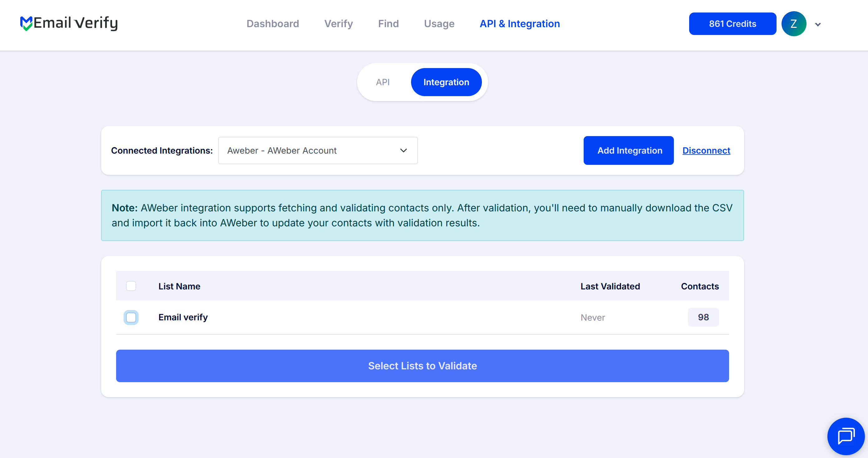Viewport: 868px width, 458px height.
Task: Click the 861 Credits button
Action: click(x=733, y=24)
